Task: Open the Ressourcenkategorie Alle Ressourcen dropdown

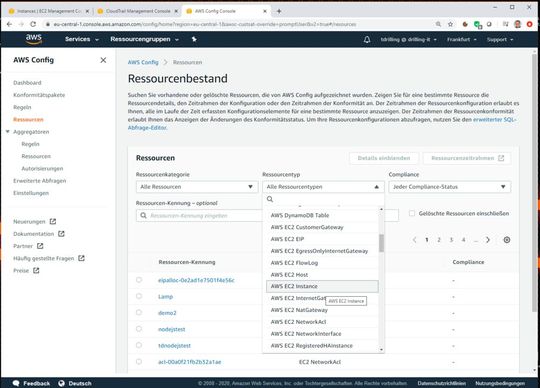Action: pos(197,187)
